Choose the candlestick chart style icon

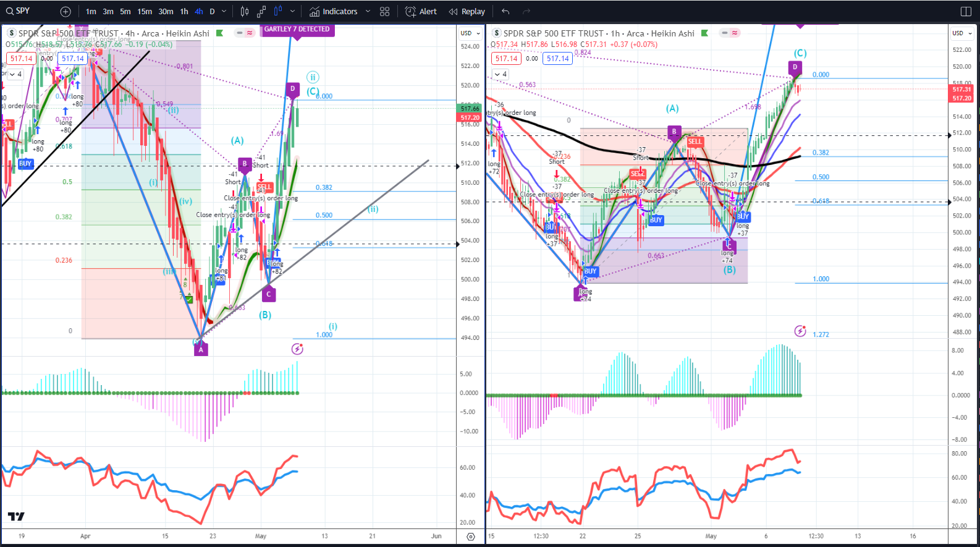click(x=245, y=11)
